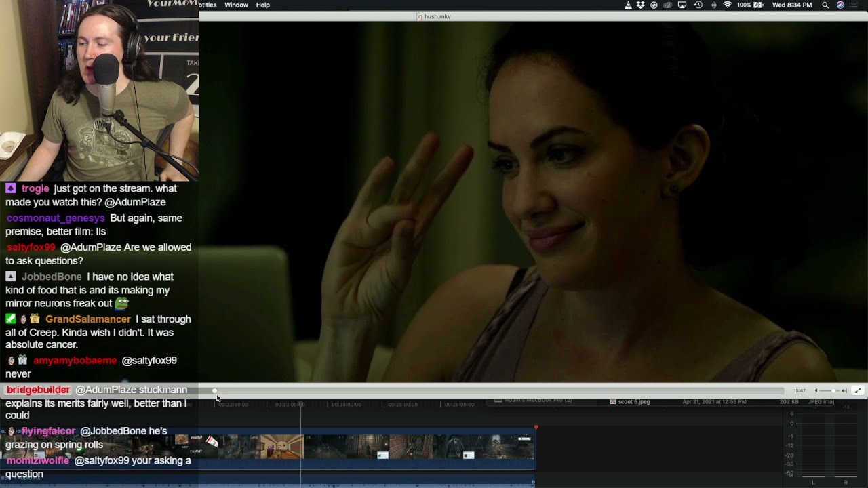Open the Dropbox menu bar icon
This screenshot has width=868, height=488.
[641, 5]
